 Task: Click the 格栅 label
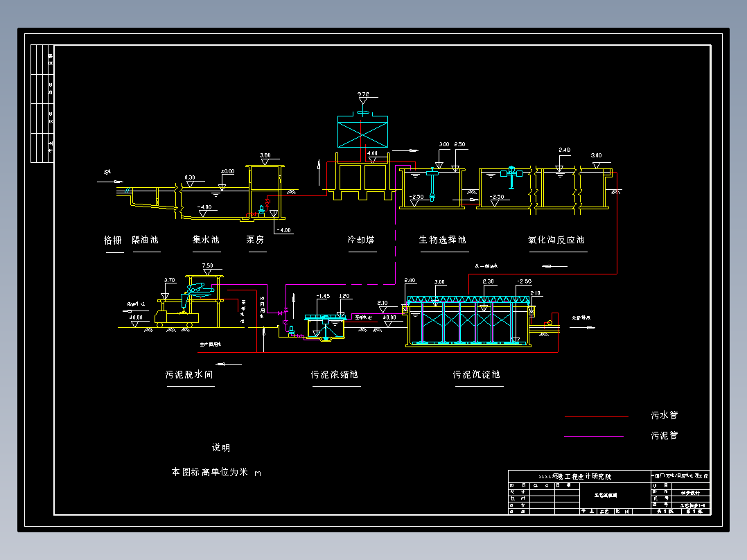[x=113, y=240]
